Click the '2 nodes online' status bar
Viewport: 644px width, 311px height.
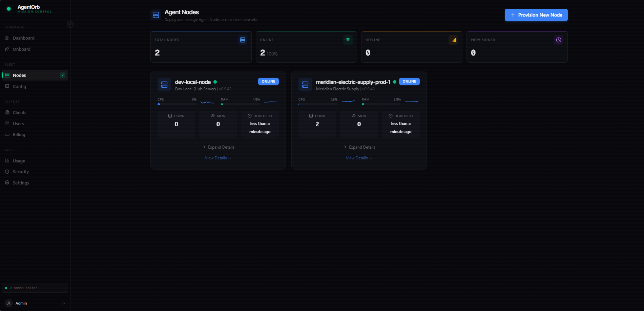(x=35, y=288)
